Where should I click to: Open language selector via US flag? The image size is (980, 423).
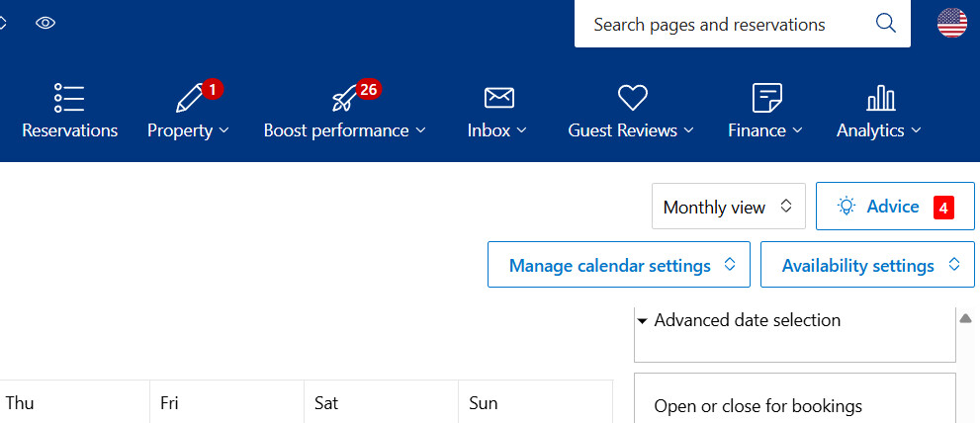951,23
